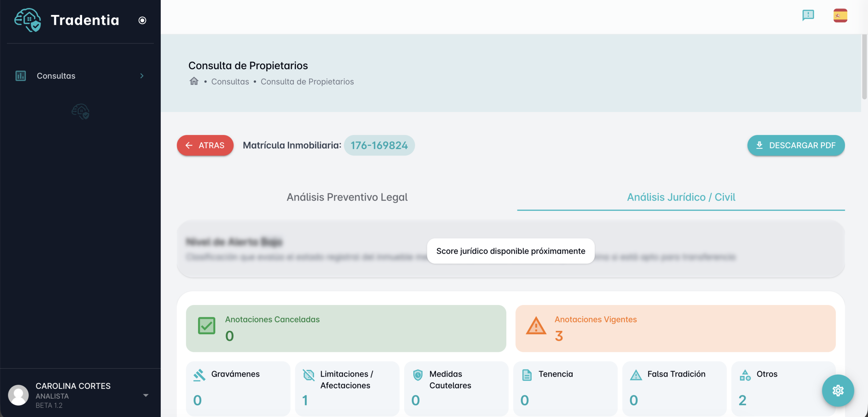868x417 pixels.
Task: Click the DESCARGAR PDF button
Action: [x=796, y=145]
